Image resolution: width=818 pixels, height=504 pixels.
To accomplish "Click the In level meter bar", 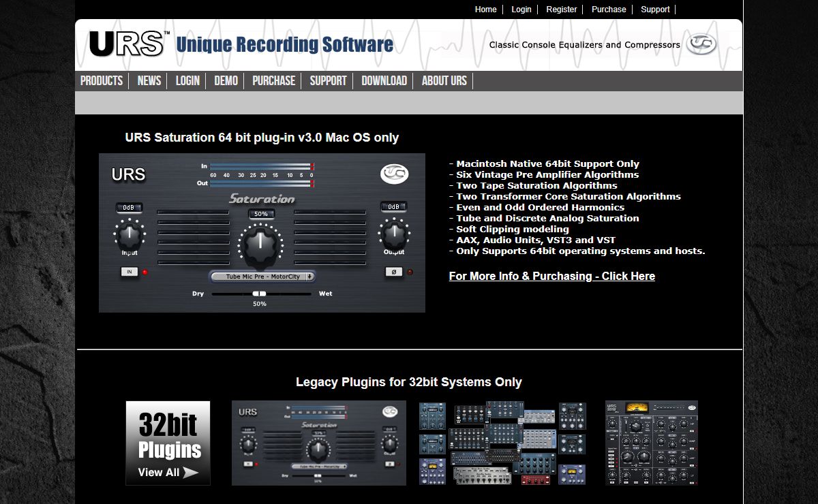I will (x=262, y=166).
